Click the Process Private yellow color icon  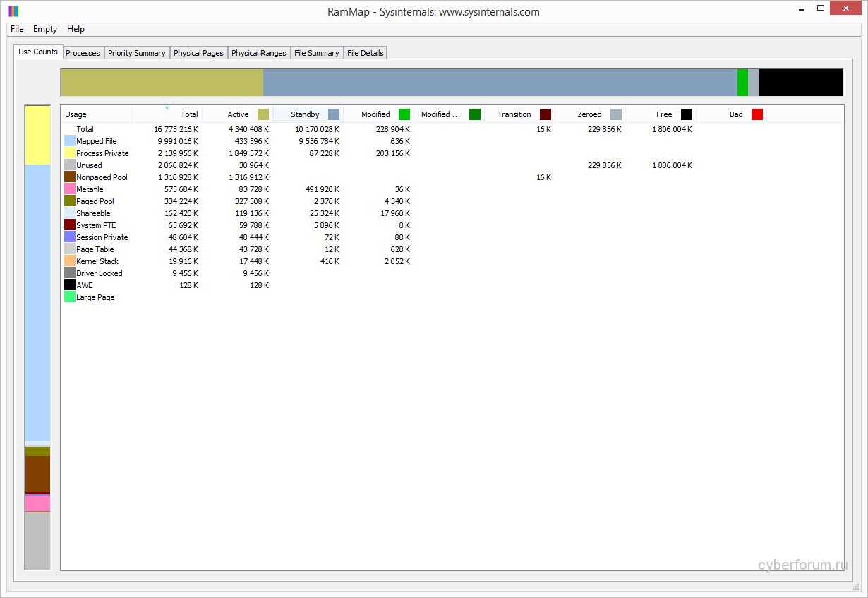tap(70, 153)
